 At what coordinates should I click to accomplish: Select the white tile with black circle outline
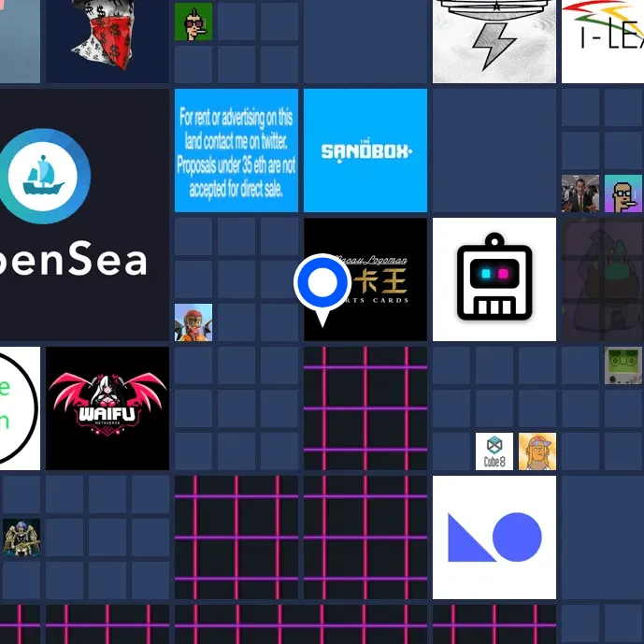point(21,408)
